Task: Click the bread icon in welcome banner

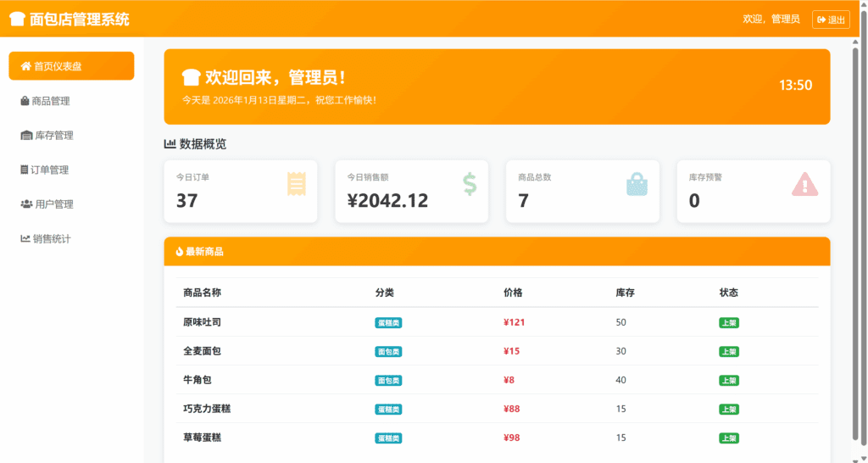Action: 191,78
